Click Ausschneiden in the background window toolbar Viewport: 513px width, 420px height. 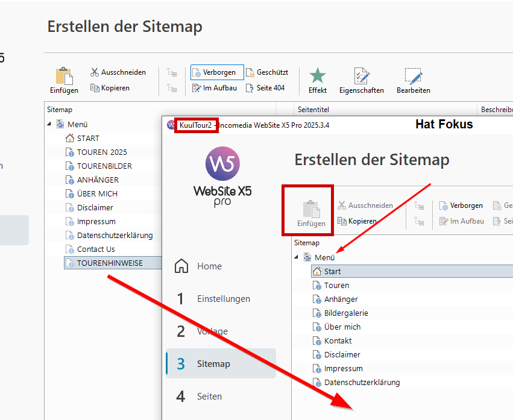118,72
